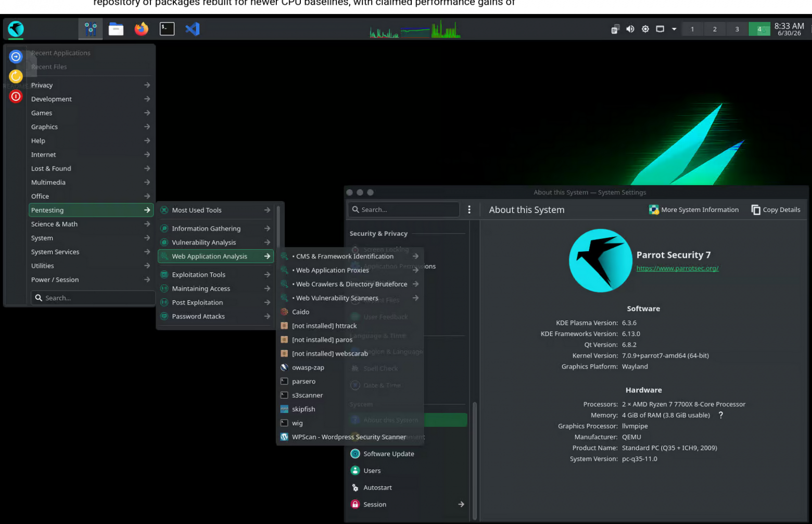Viewport: 812px width, 524px height.
Task: Open Autostart settings
Action: point(408,488)
